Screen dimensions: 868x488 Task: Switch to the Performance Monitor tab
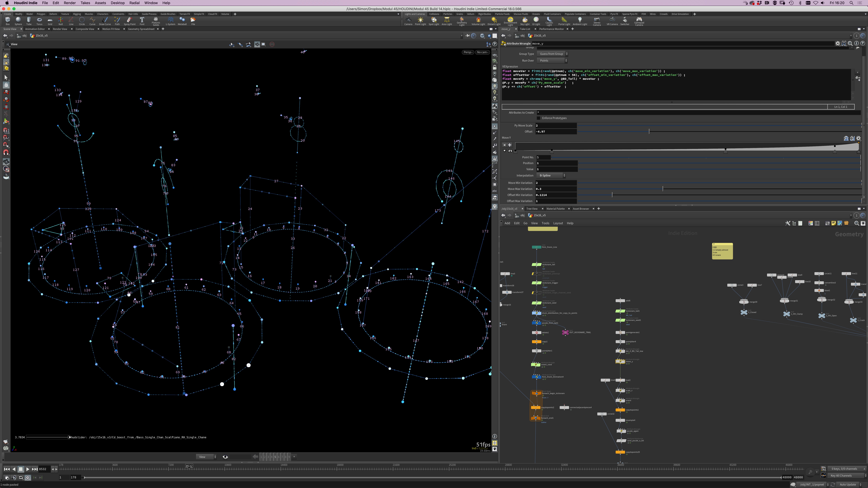coord(551,29)
